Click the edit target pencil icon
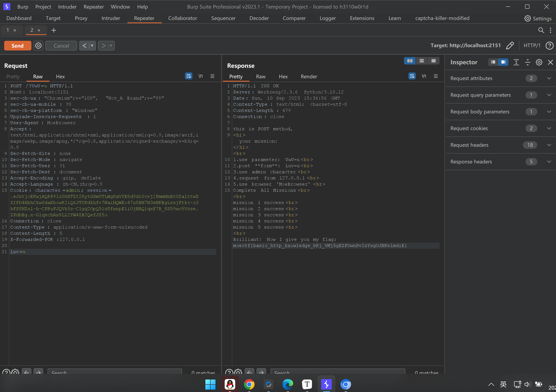This screenshot has width=556, height=392. click(510, 46)
